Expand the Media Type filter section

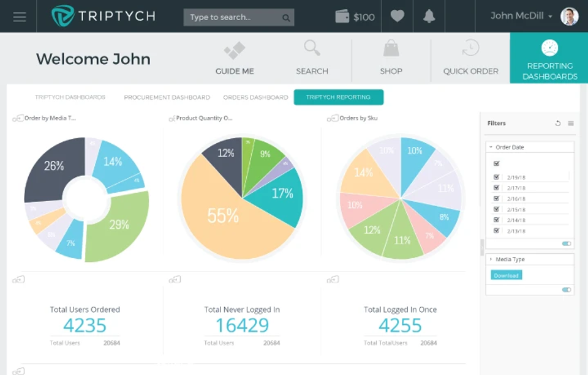coord(491,259)
